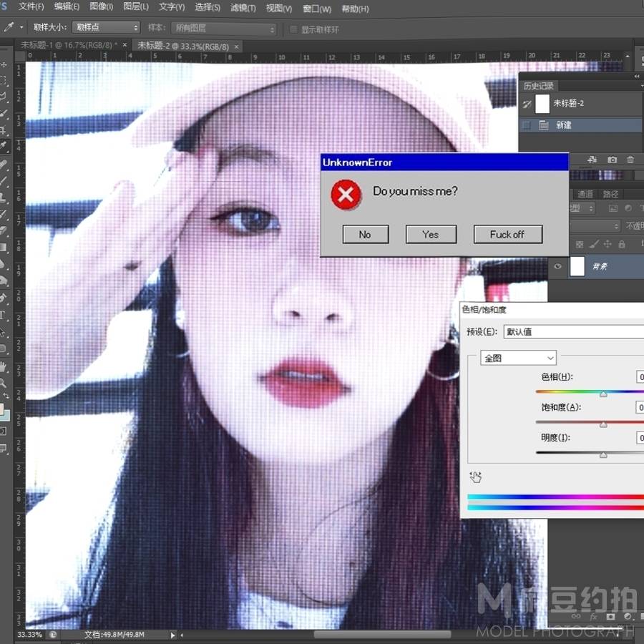This screenshot has width=644, height=644.
Task: Select the Quick Selection tool
Action: tap(4, 113)
